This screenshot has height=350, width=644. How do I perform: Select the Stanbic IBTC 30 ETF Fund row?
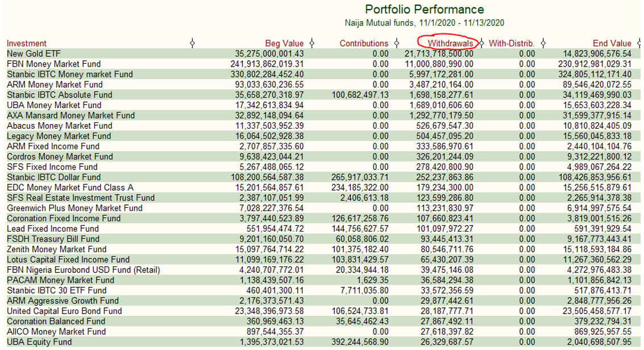tap(323, 290)
